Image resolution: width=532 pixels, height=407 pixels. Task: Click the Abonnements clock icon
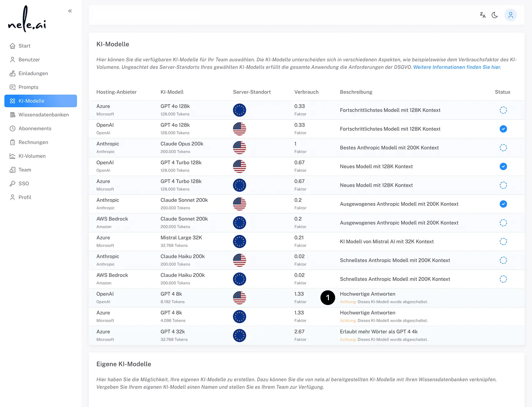[x=13, y=129]
